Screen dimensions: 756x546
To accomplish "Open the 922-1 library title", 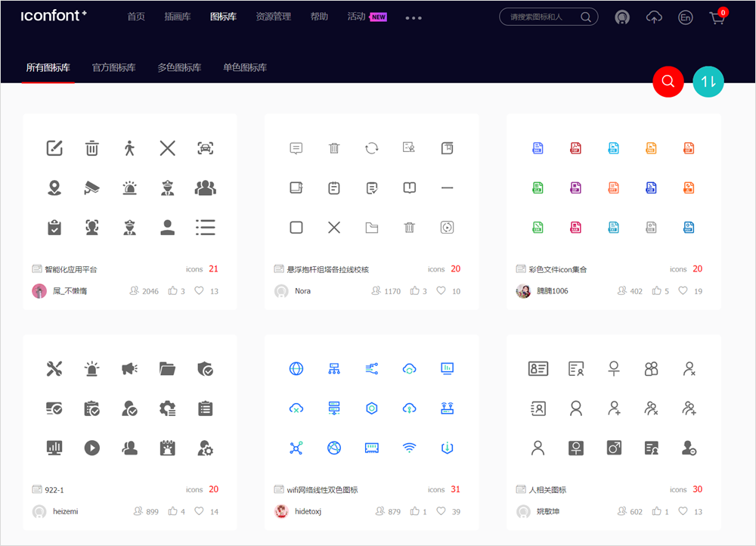I will (x=54, y=489).
